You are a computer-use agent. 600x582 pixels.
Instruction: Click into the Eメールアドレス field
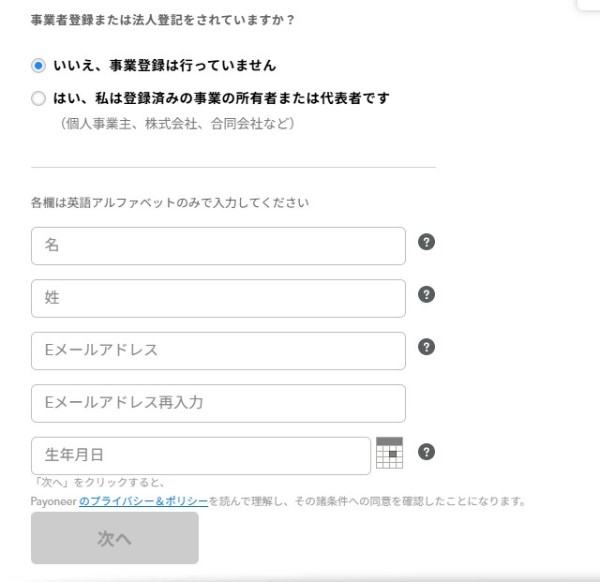pos(218,351)
